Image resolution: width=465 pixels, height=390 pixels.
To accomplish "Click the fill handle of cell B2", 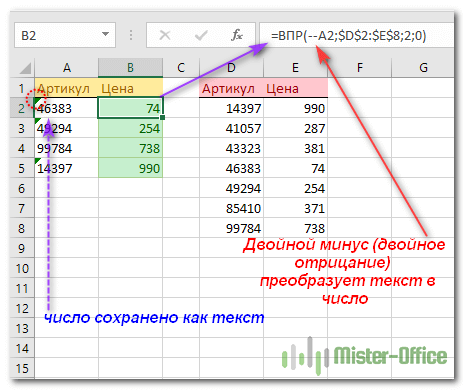I will [163, 117].
